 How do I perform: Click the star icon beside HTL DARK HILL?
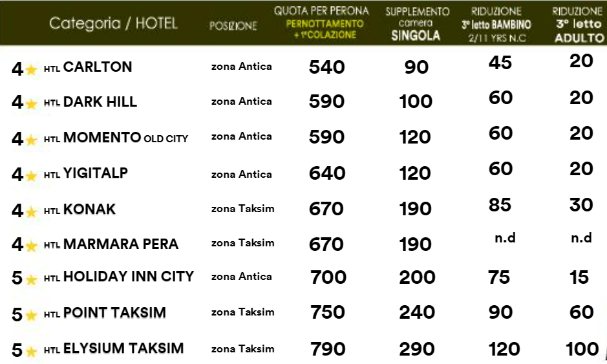tap(31, 104)
